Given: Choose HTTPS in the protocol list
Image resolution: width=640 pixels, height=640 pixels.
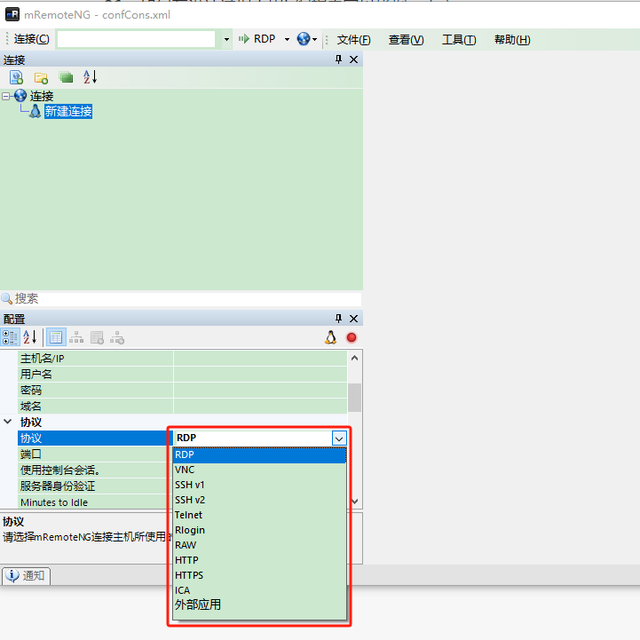Looking at the screenshot, I should 260,576.
